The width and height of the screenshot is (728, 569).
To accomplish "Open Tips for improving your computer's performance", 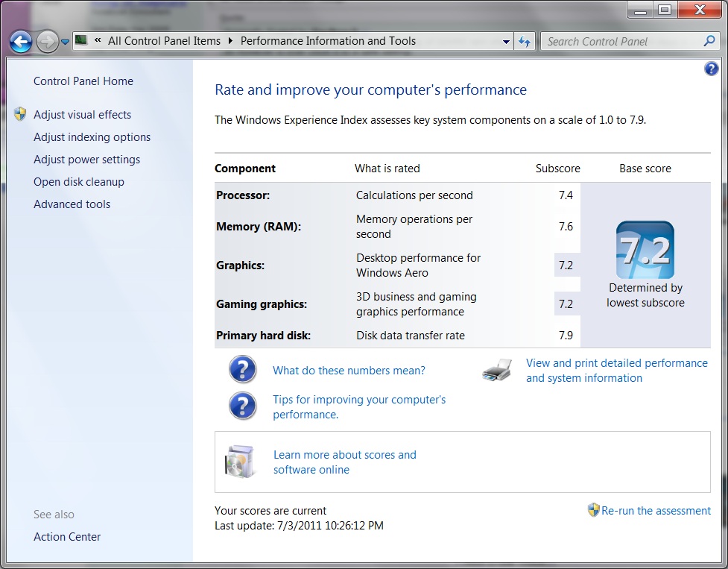I will tap(359, 407).
